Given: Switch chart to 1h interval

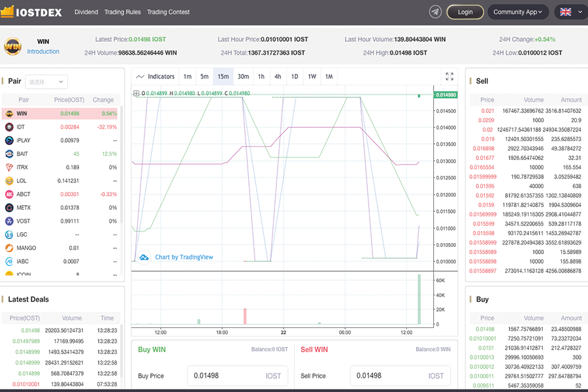Looking at the screenshot, I should [261, 76].
